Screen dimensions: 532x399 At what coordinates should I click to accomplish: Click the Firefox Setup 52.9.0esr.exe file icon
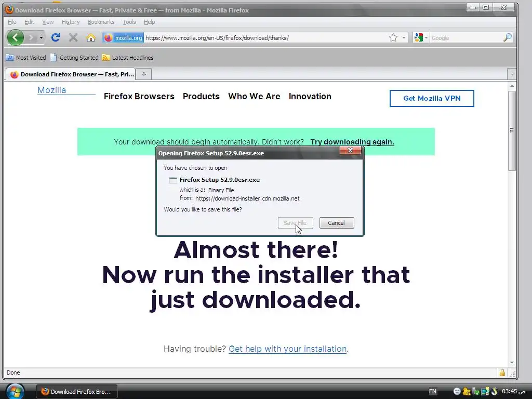(x=172, y=180)
